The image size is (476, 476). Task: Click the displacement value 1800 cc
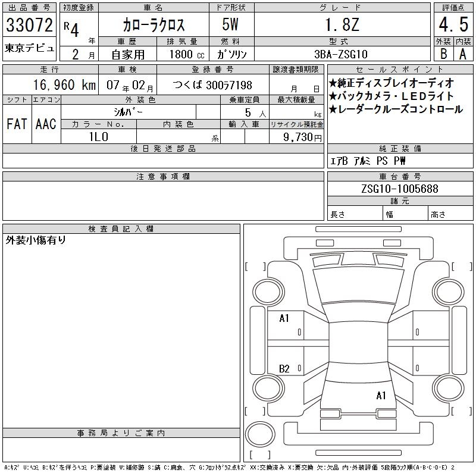point(187,54)
